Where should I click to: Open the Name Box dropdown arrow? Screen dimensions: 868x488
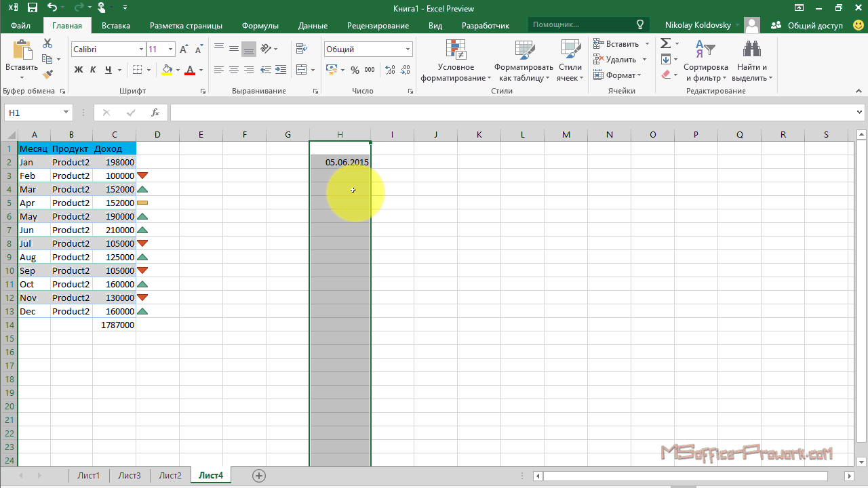[x=66, y=113]
